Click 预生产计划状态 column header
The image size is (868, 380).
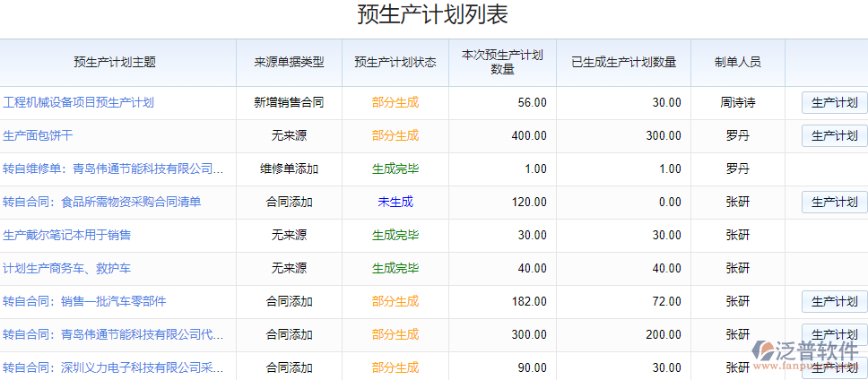pos(395,63)
